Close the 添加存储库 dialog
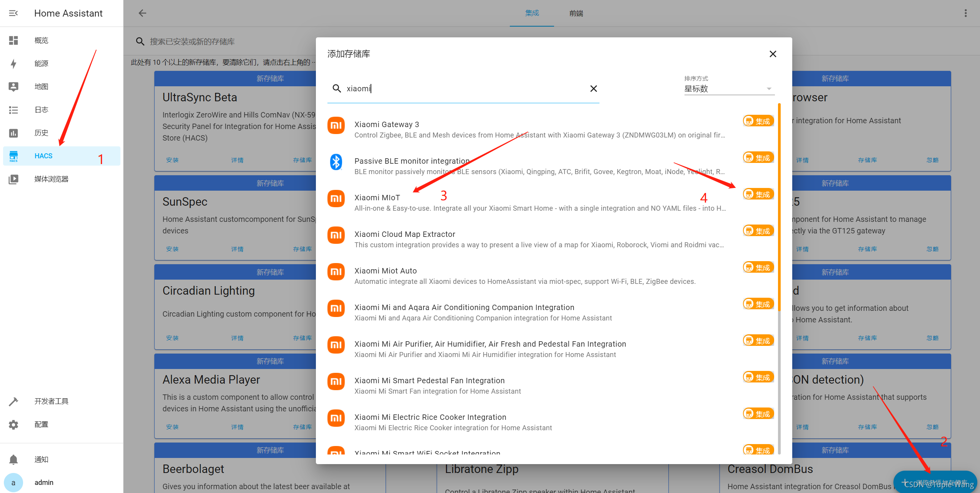The height and width of the screenshot is (493, 980). pos(773,54)
